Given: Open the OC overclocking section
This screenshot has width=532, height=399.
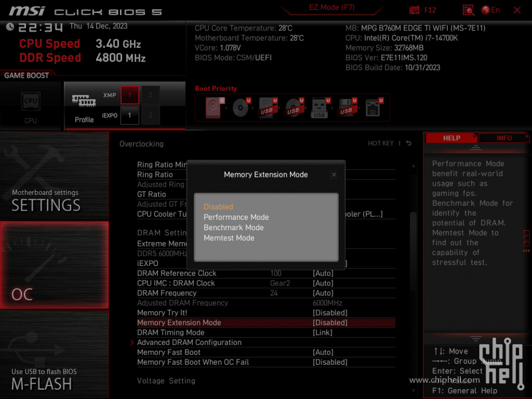Looking at the screenshot, I should coord(54,265).
